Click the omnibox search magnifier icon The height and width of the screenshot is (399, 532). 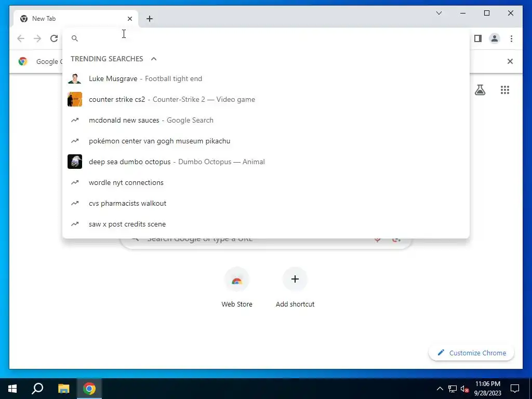75,38
